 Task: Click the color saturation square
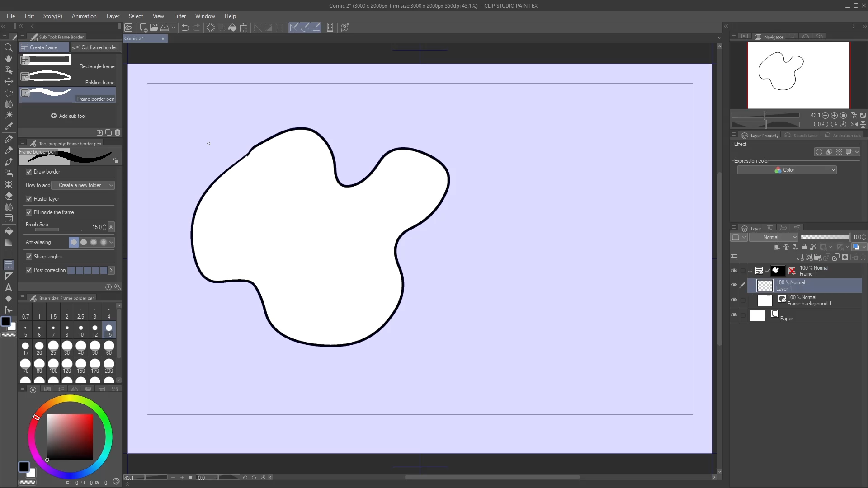70,436
